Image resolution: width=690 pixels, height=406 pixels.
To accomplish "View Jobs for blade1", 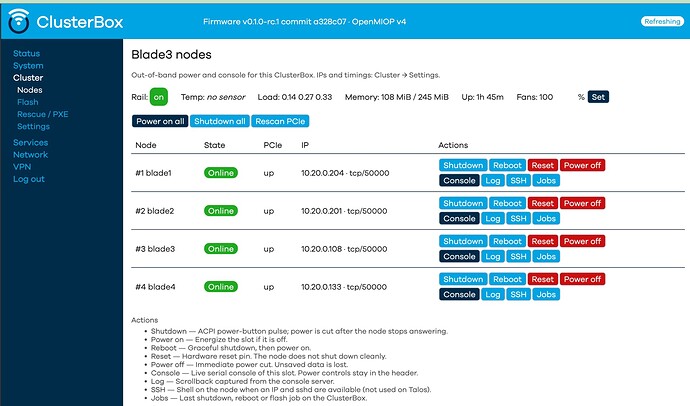I will [x=546, y=181].
